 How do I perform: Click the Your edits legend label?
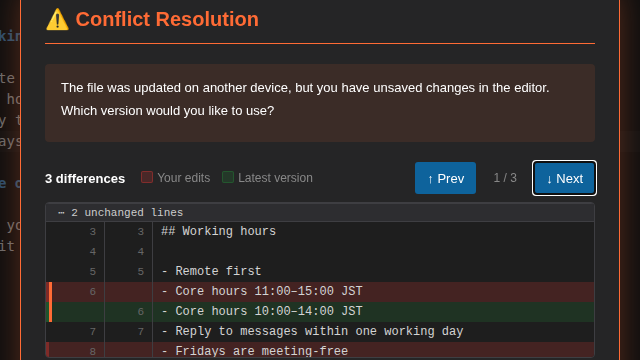pyautogui.click(x=184, y=178)
